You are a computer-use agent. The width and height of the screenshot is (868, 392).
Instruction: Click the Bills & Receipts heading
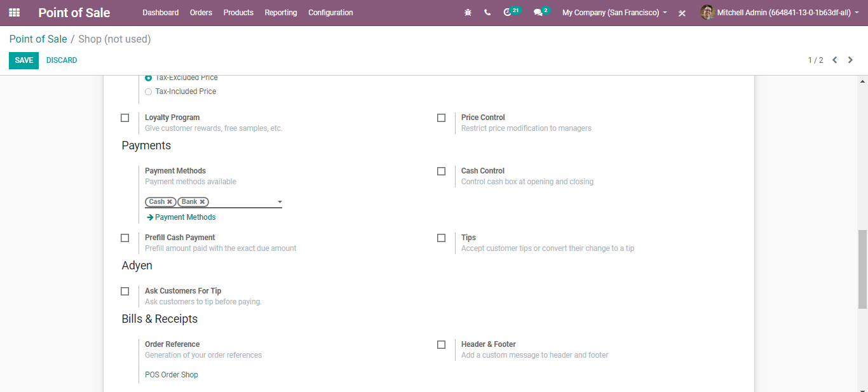(159, 319)
